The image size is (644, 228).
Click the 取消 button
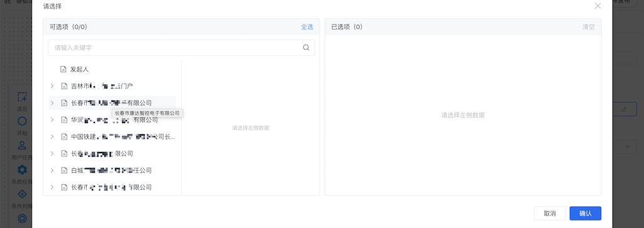(x=550, y=213)
